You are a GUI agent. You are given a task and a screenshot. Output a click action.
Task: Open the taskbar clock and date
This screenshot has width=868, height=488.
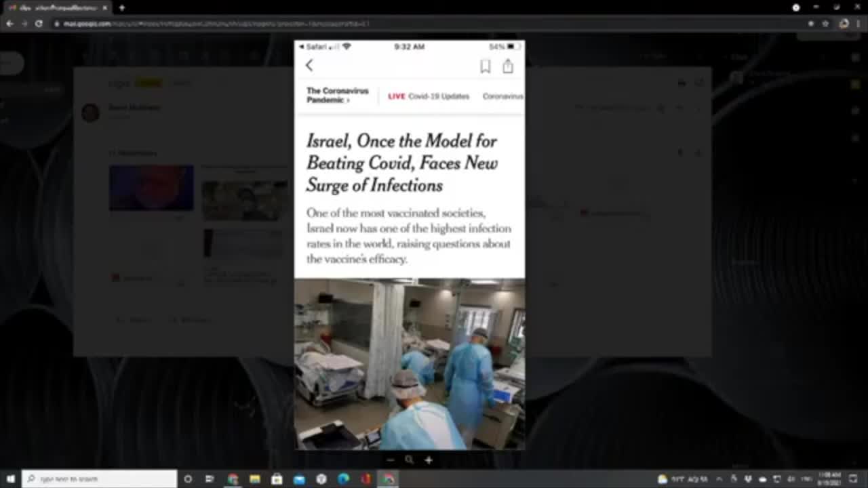click(x=829, y=479)
